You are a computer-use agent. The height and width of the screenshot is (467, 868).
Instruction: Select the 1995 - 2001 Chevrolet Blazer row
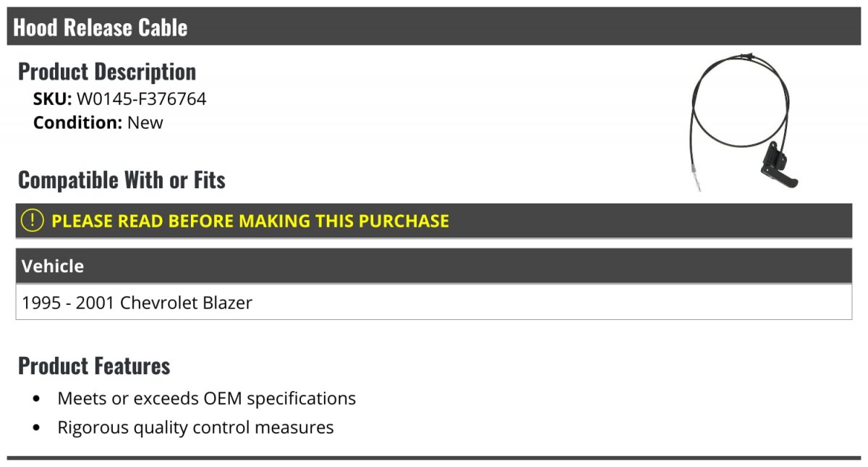pyautogui.click(x=434, y=302)
